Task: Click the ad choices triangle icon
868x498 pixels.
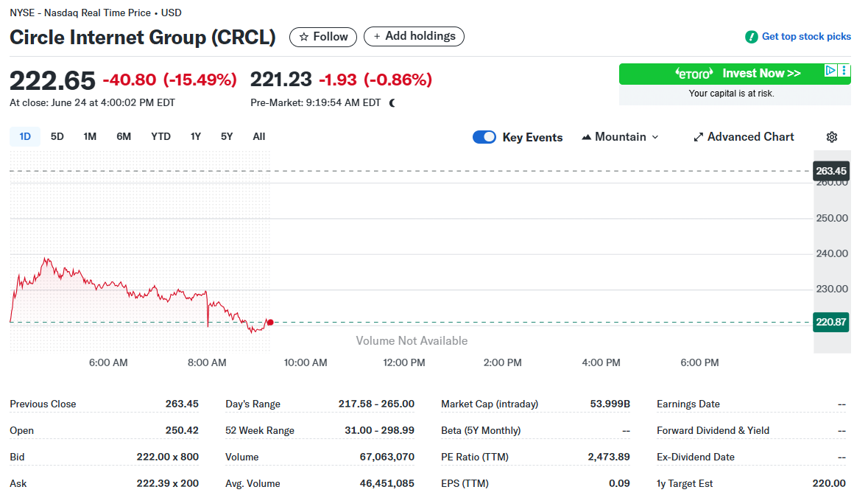Action: pyautogui.click(x=830, y=70)
